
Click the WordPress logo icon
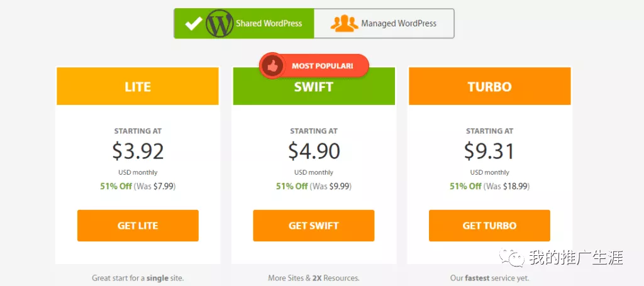tap(219, 23)
